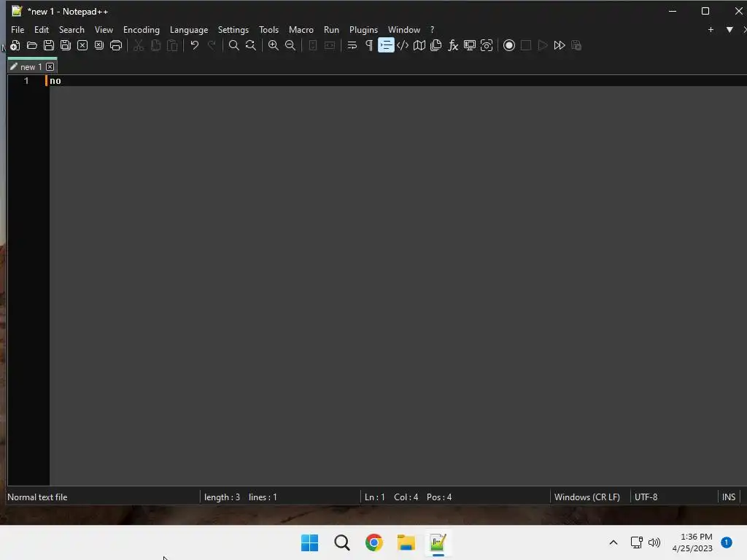Open Chrome from taskbar

pos(374,542)
